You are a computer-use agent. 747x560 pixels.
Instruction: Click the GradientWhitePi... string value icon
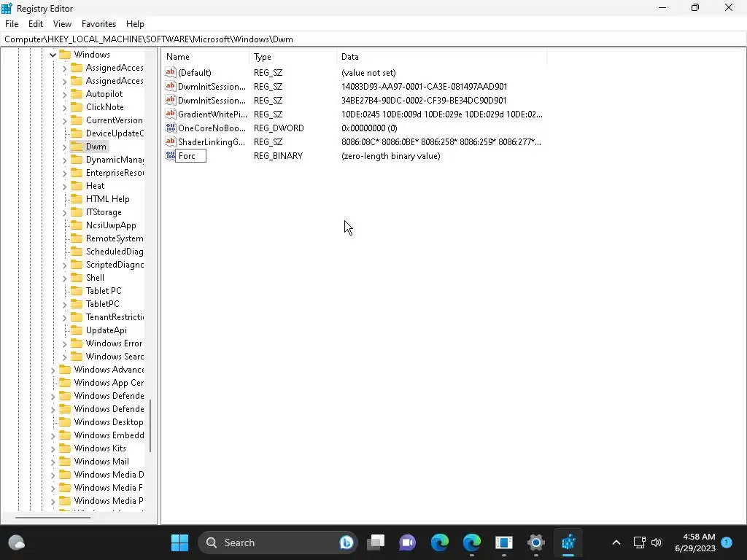170,114
